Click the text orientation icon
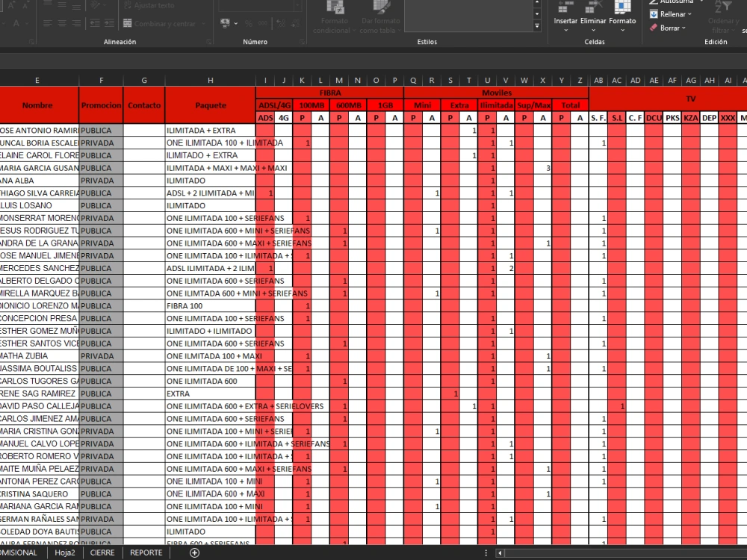This screenshot has width=747, height=560. pyautogui.click(x=95, y=4)
